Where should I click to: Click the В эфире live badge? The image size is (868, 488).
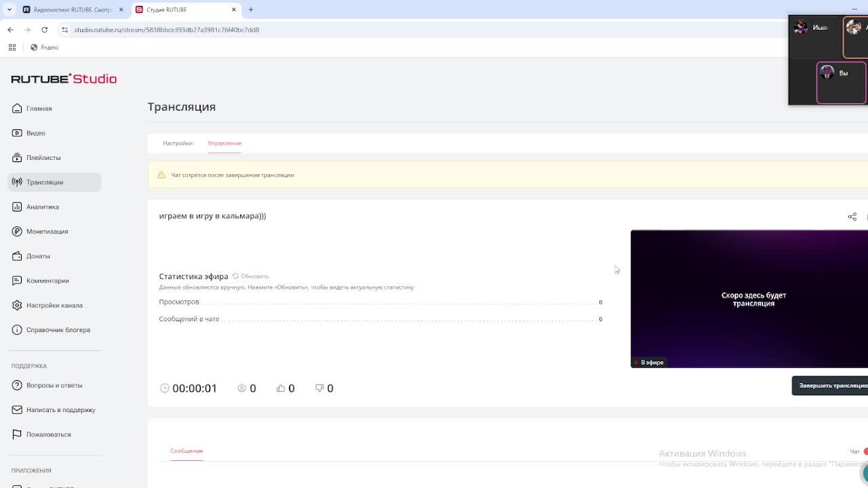coord(650,363)
